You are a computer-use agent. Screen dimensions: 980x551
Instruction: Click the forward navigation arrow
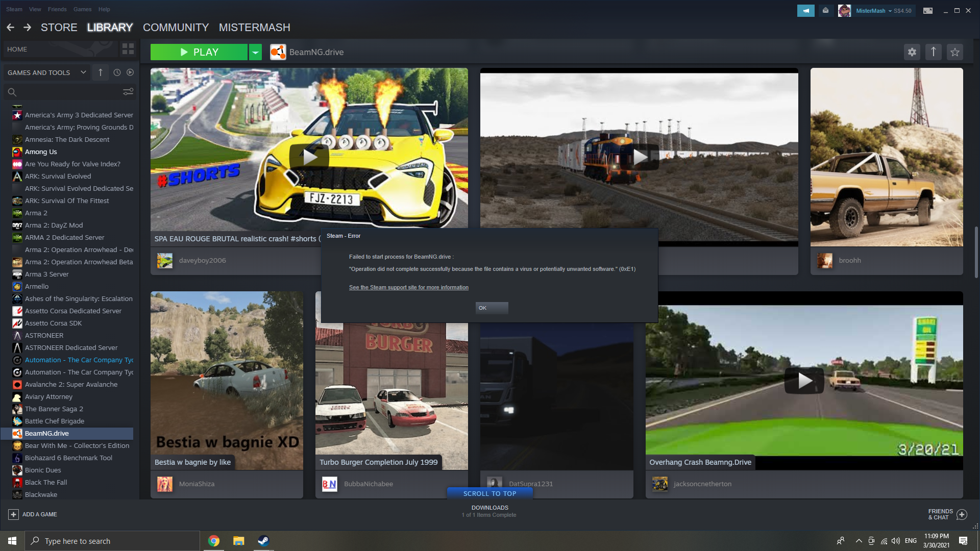(x=27, y=28)
